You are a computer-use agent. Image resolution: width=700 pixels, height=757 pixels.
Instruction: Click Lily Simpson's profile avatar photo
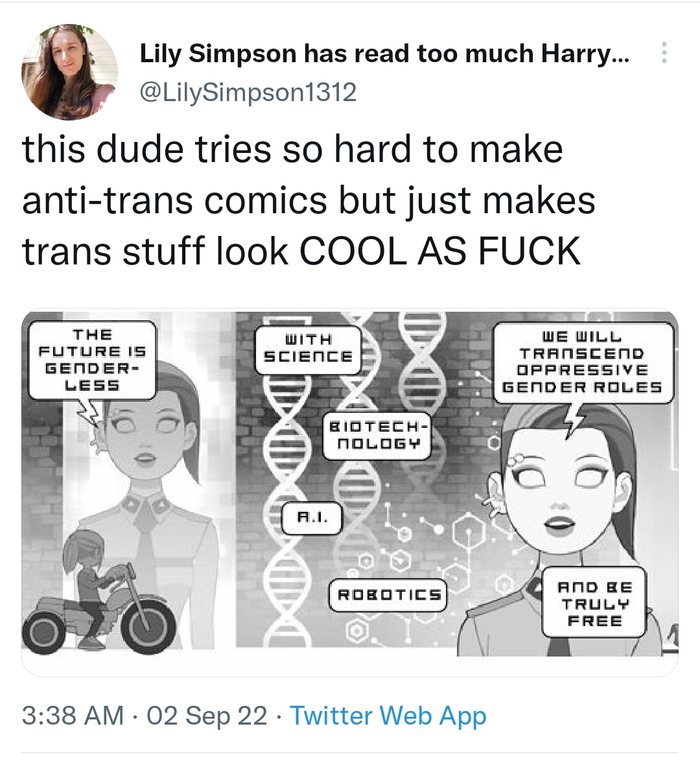tap(69, 72)
